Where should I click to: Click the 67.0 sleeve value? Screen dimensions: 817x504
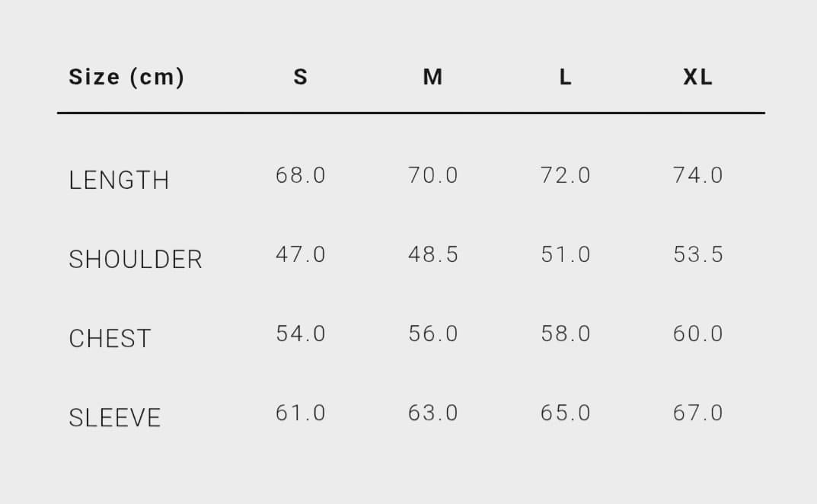[x=698, y=413]
